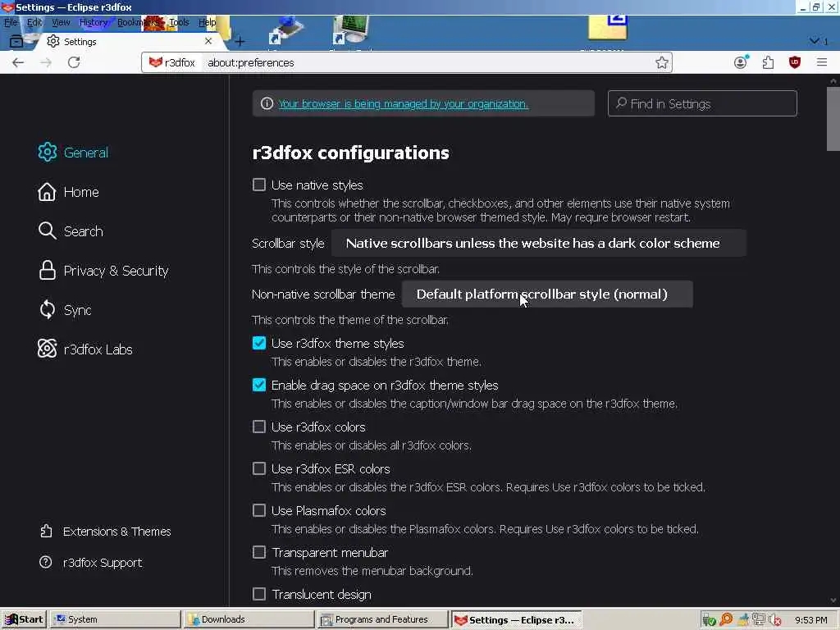
Task: Focus the Find in Settings field
Action: pyautogui.click(x=702, y=103)
